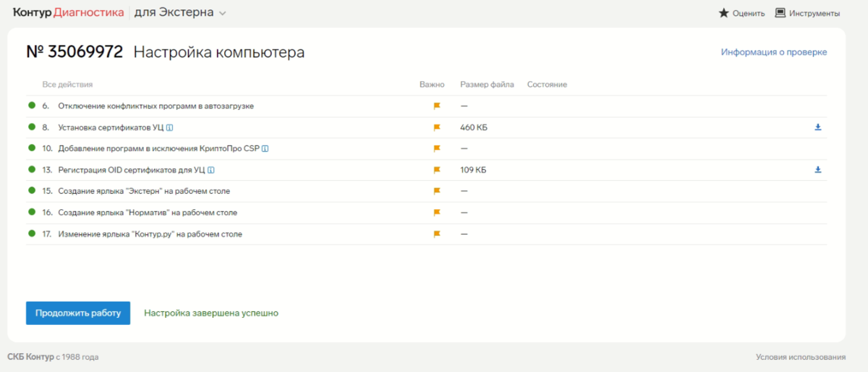Click green status dot of row 17
The width and height of the screenshot is (868, 372).
[32, 234]
